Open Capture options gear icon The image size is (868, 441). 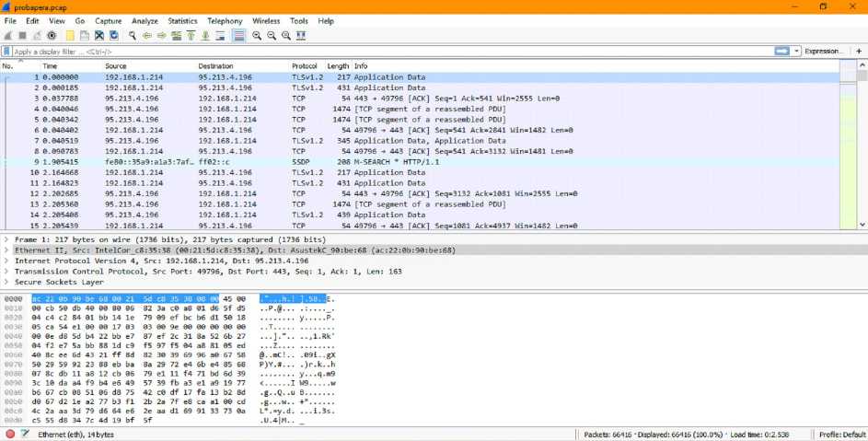(52, 36)
